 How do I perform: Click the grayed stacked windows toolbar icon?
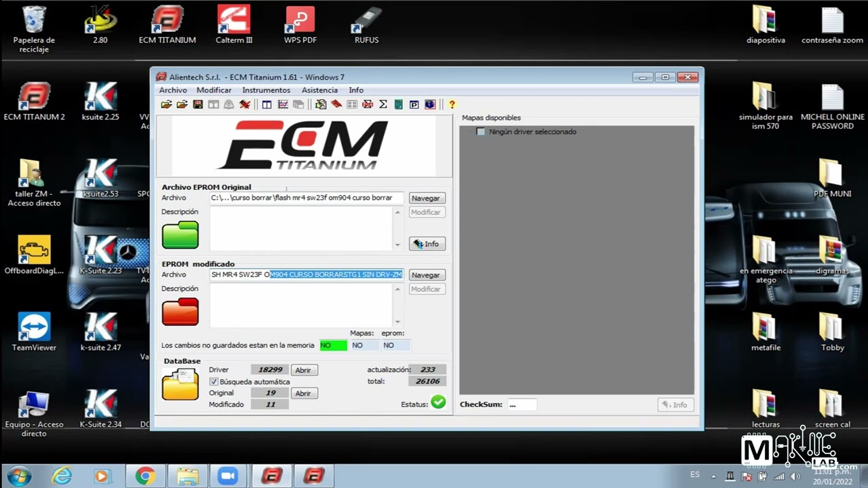tap(298, 104)
